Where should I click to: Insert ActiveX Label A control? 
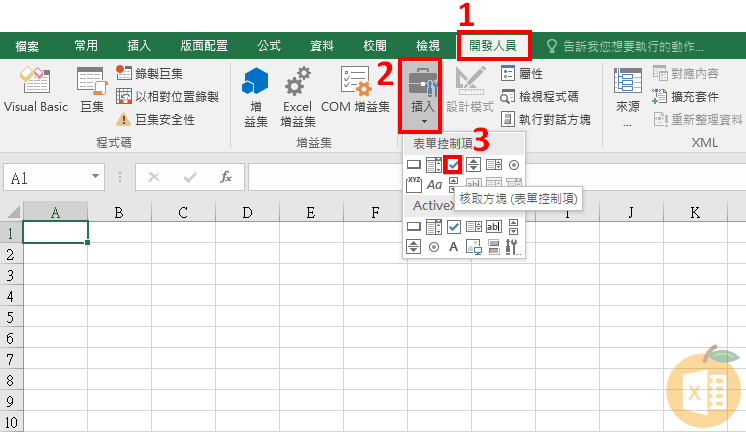click(x=453, y=246)
